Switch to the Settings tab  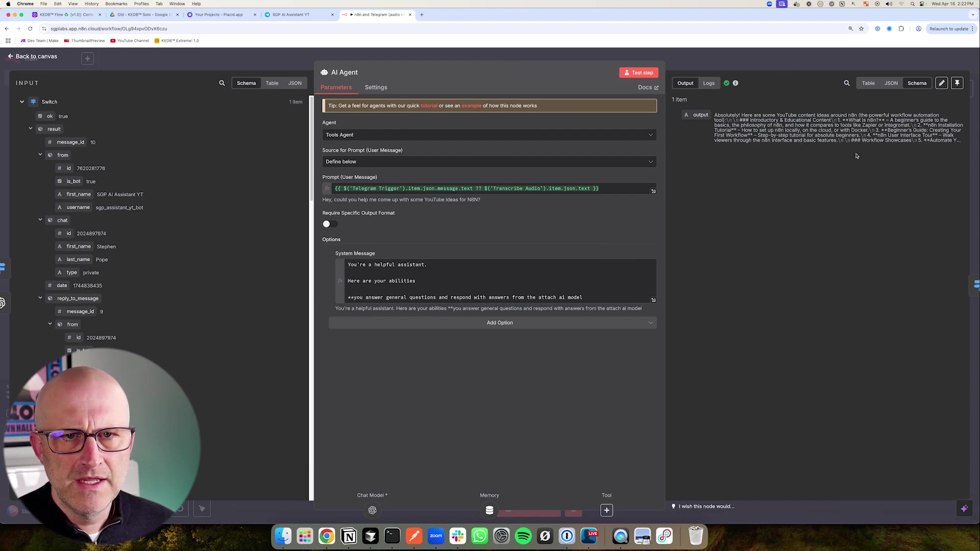point(376,87)
